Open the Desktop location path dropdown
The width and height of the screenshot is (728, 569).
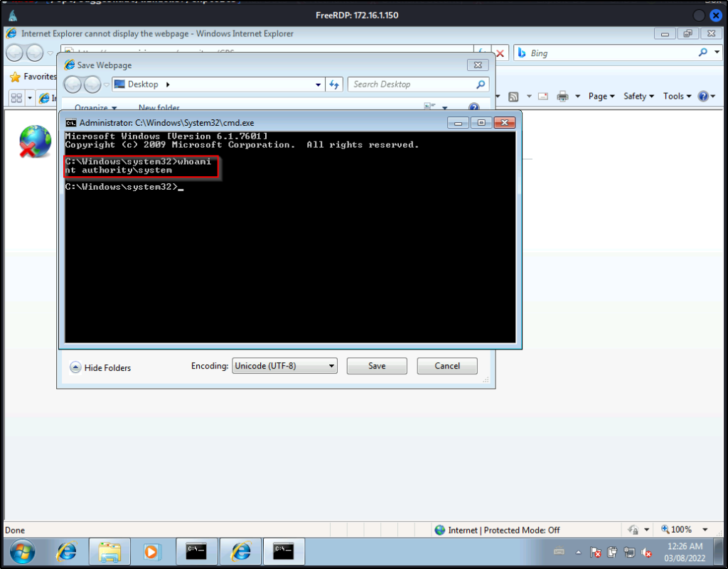(x=318, y=85)
